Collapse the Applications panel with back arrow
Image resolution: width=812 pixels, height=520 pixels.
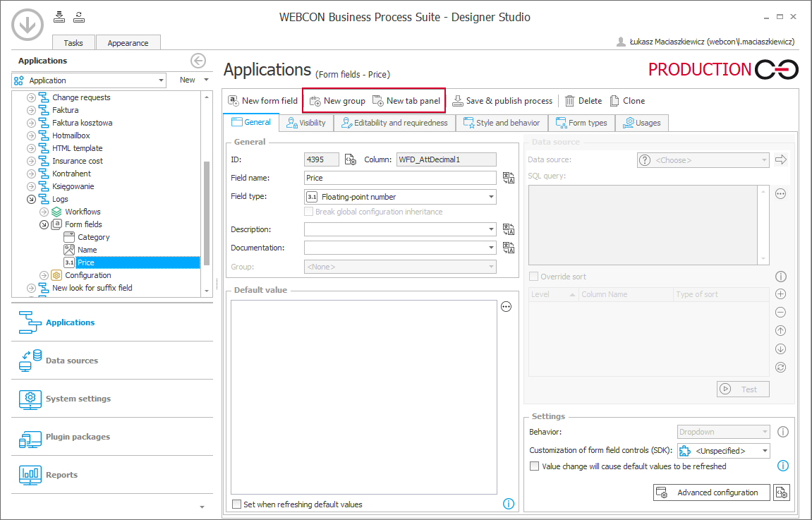[198, 61]
